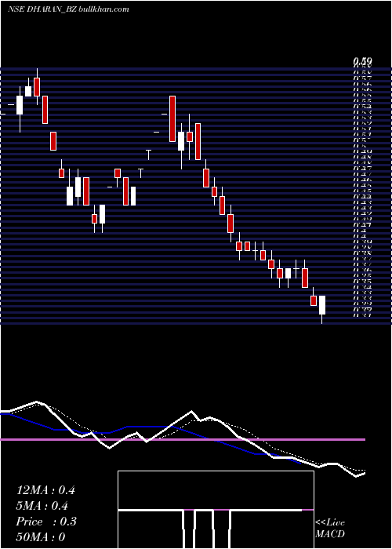Click the 'NSE DHARAN_BZ bullkhan.com' chart title
Image resolution: width=392 pixels, height=549 pixels.
click(x=68, y=9)
